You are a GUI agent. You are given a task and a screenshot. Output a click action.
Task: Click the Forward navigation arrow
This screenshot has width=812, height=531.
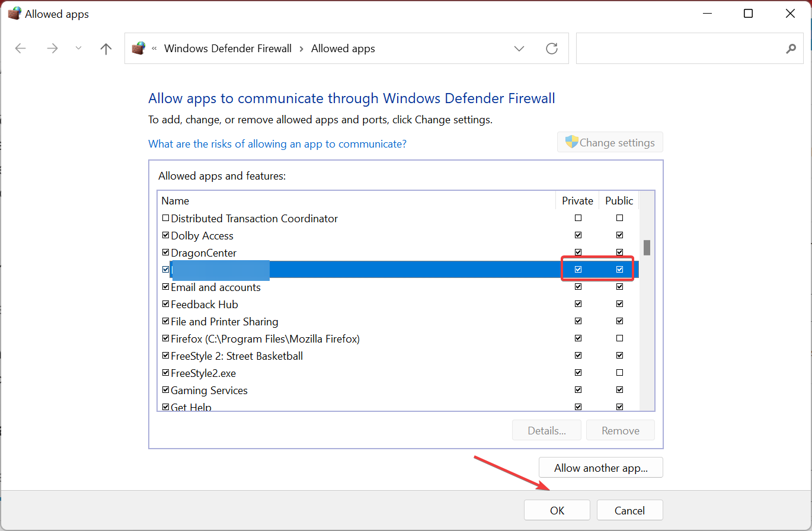[52, 49]
